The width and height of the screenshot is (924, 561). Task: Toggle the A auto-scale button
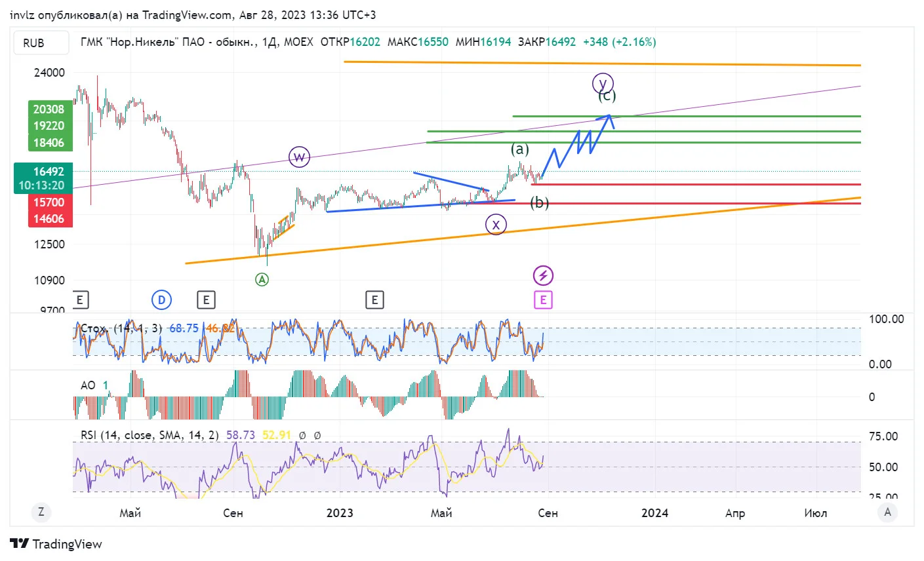coord(887,512)
